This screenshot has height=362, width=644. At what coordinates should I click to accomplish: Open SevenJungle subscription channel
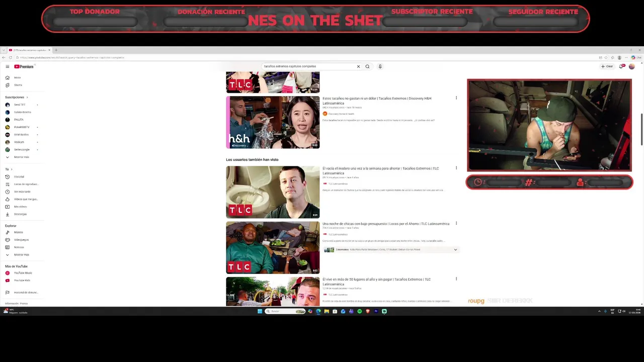(21, 149)
